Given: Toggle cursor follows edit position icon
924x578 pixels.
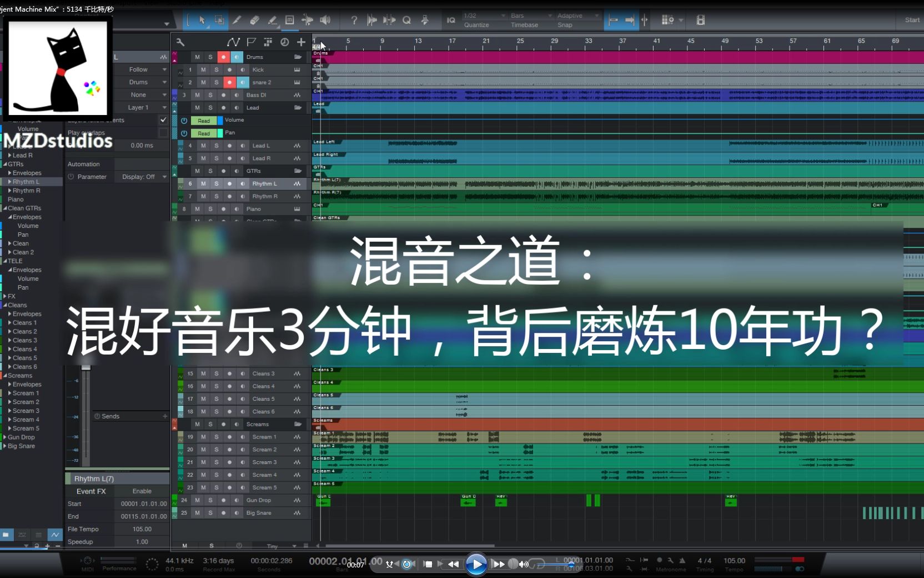Looking at the screenshot, I should pos(645,20).
